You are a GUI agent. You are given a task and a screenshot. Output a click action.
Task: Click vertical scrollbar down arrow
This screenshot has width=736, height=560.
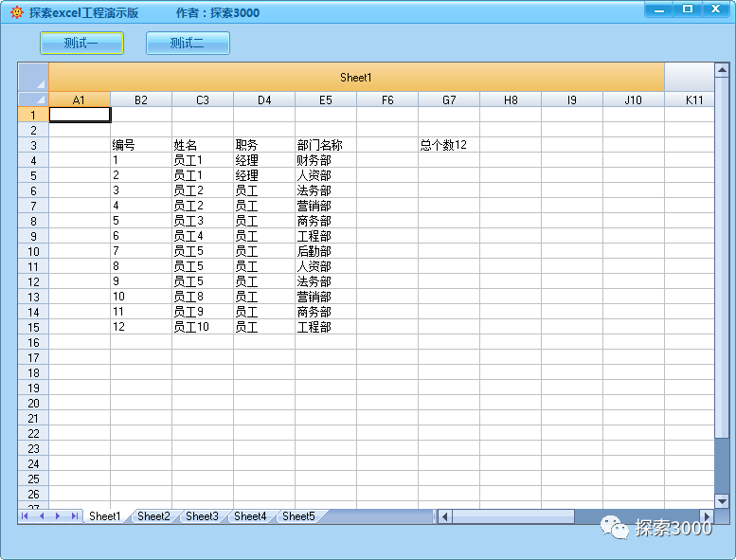722,501
